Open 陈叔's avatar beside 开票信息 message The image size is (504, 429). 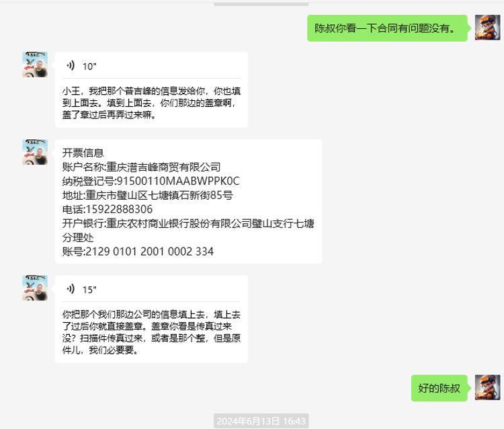35,152
